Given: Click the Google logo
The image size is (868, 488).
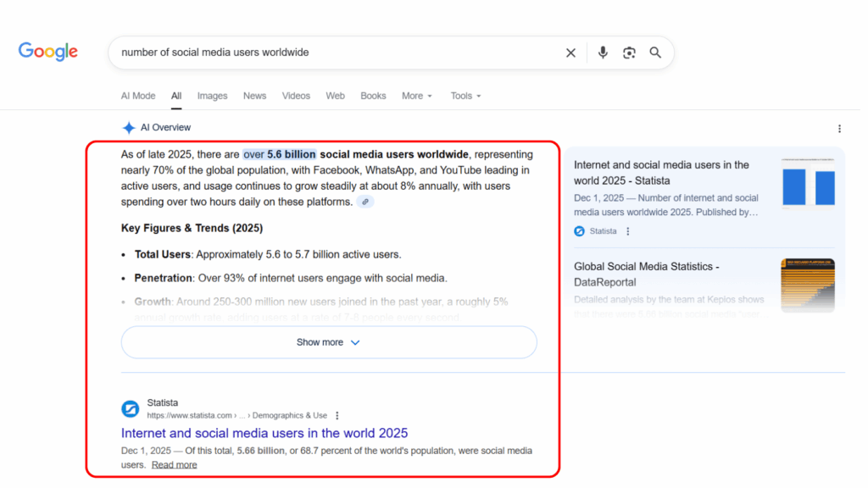Looking at the screenshot, I should (48, 52).
